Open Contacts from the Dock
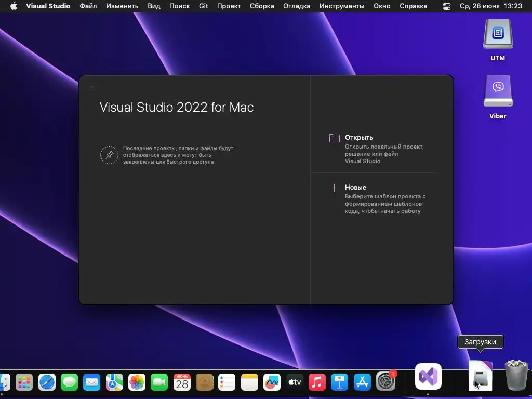Screen dimensions: 532x399 205,382
